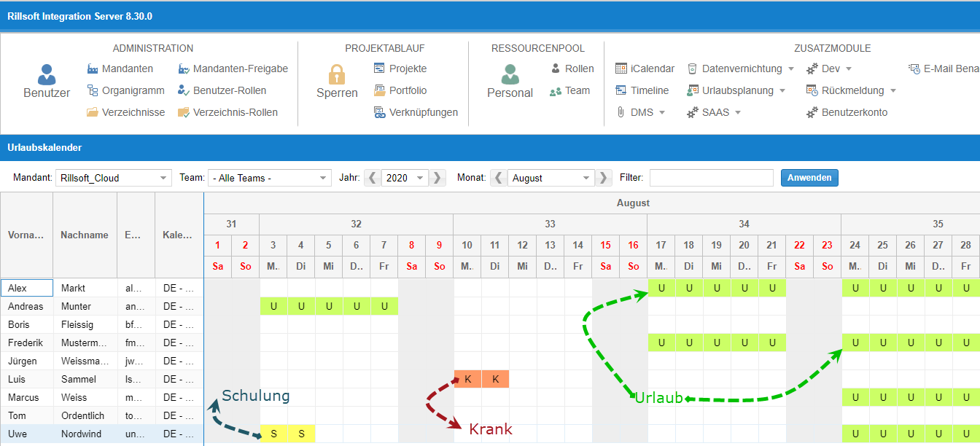Go to the next year arrow
Viewport: 980px width, 446px height.
coord(437,178)
